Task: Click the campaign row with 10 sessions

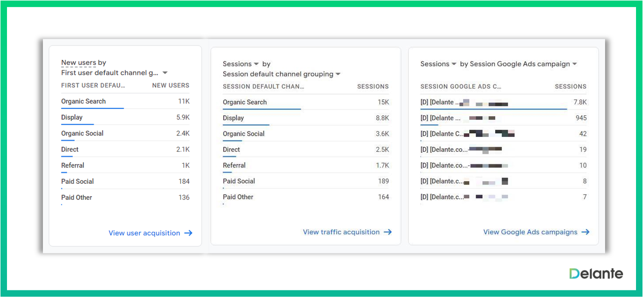Action: [503, 165]
